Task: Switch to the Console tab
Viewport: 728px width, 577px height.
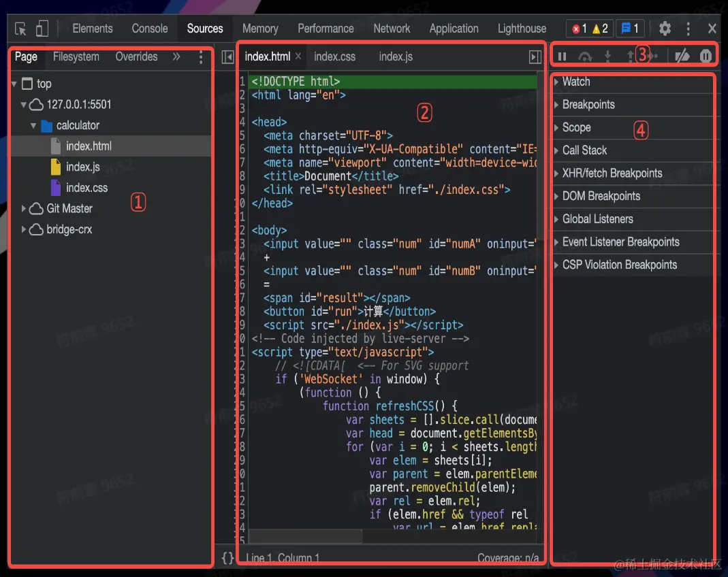Action: coord(150,29)
